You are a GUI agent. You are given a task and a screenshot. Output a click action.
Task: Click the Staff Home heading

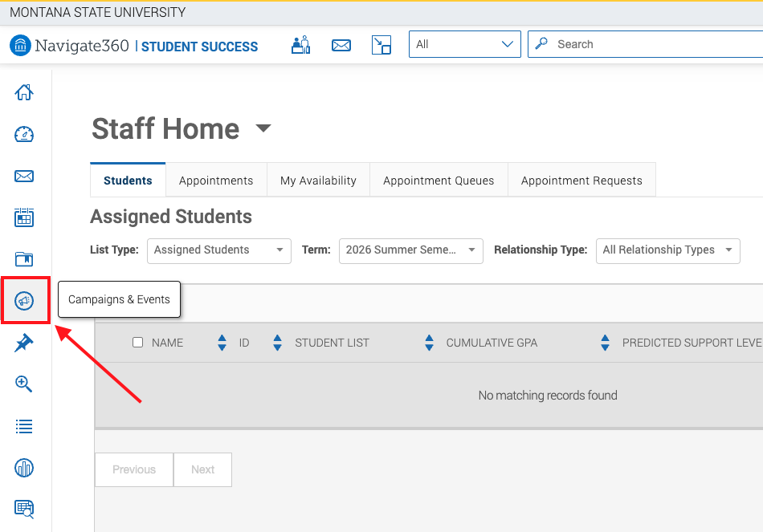click(165, 128)
